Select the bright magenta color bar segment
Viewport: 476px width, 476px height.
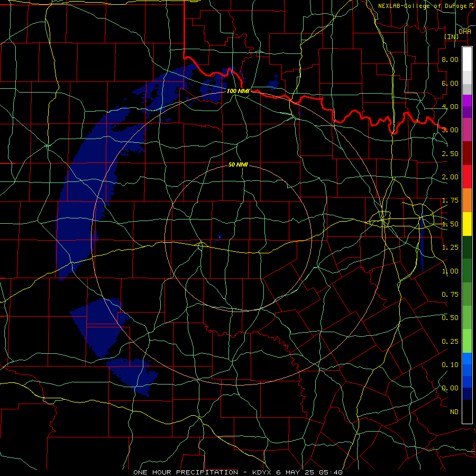[467, 100]
